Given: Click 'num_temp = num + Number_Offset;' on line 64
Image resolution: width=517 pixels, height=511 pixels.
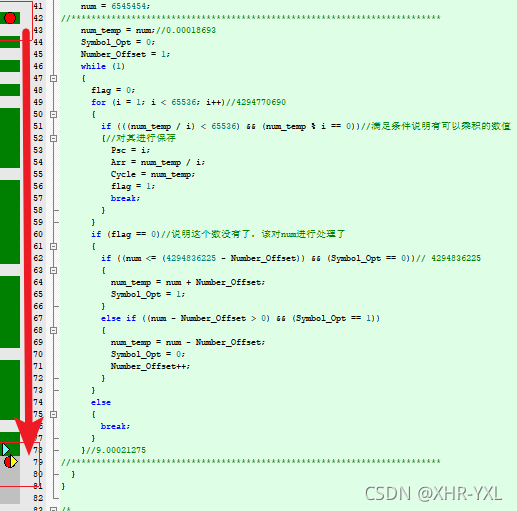Looking at the screenshot, I should click(x=188, y=282).
